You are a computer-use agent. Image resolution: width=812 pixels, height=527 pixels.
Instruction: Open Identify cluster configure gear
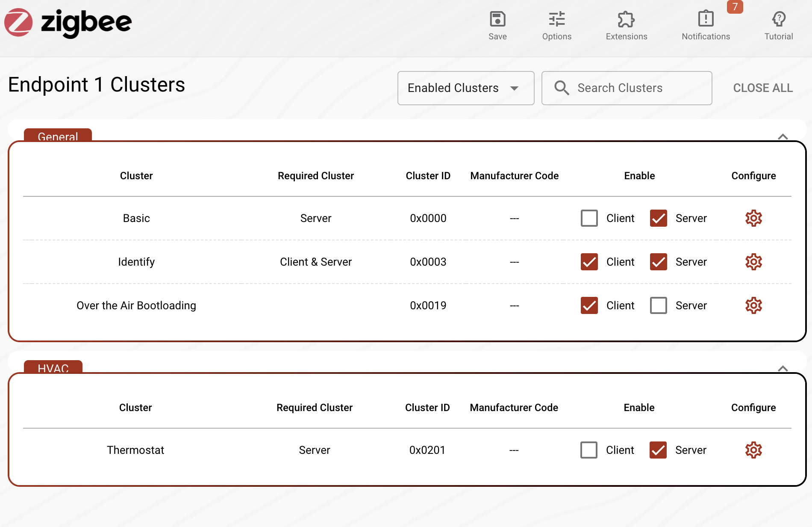pyautogui.click(x=753, y=262)
